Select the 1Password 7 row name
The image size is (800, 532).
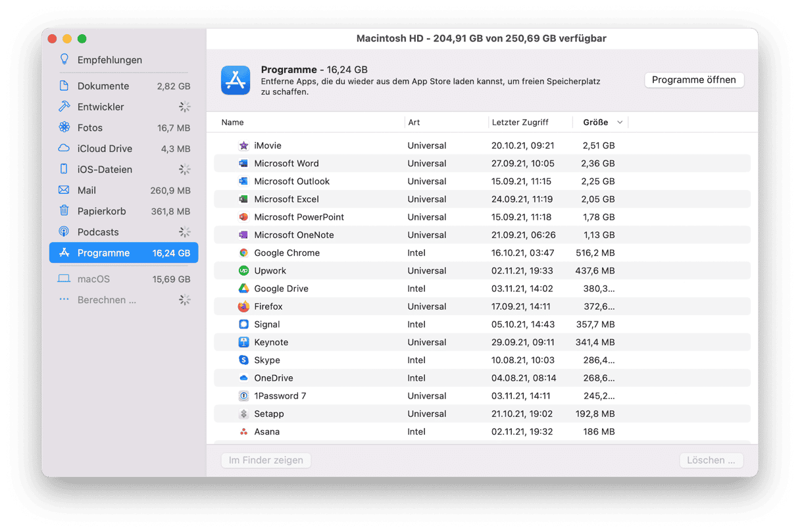click(280, 396)
